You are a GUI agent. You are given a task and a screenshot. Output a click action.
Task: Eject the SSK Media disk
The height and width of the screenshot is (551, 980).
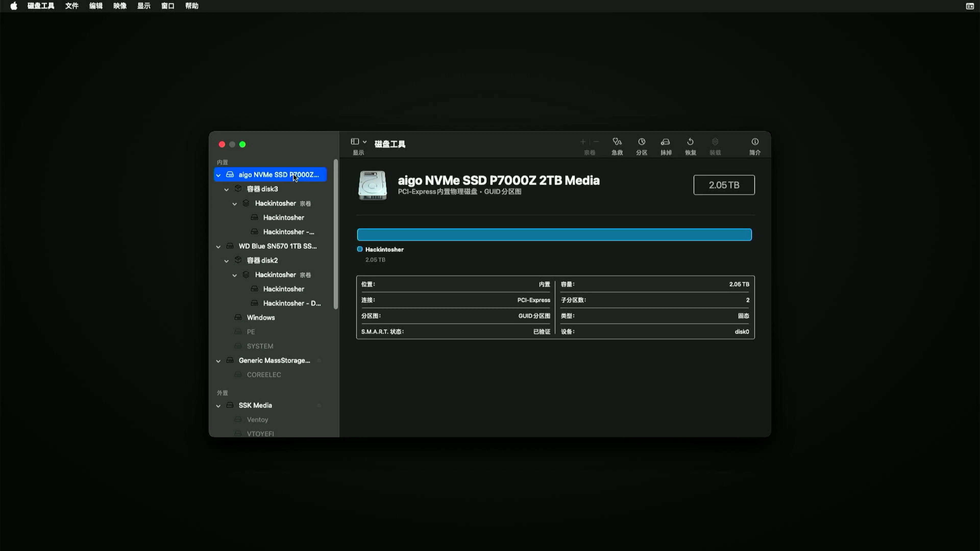tap(319, 405)
